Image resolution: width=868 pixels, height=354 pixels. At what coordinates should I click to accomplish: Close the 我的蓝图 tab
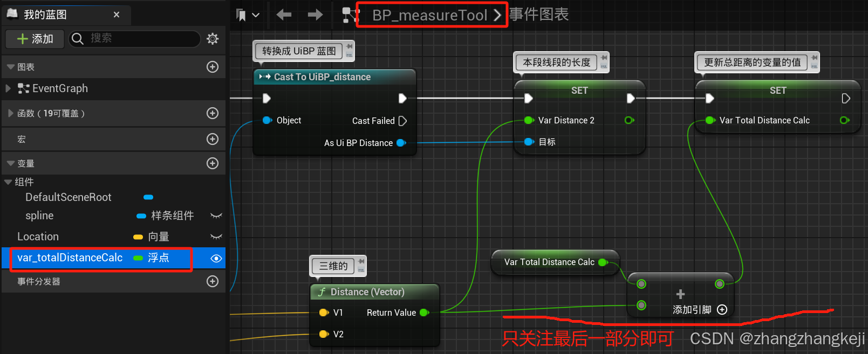click(x=117, y=15)
